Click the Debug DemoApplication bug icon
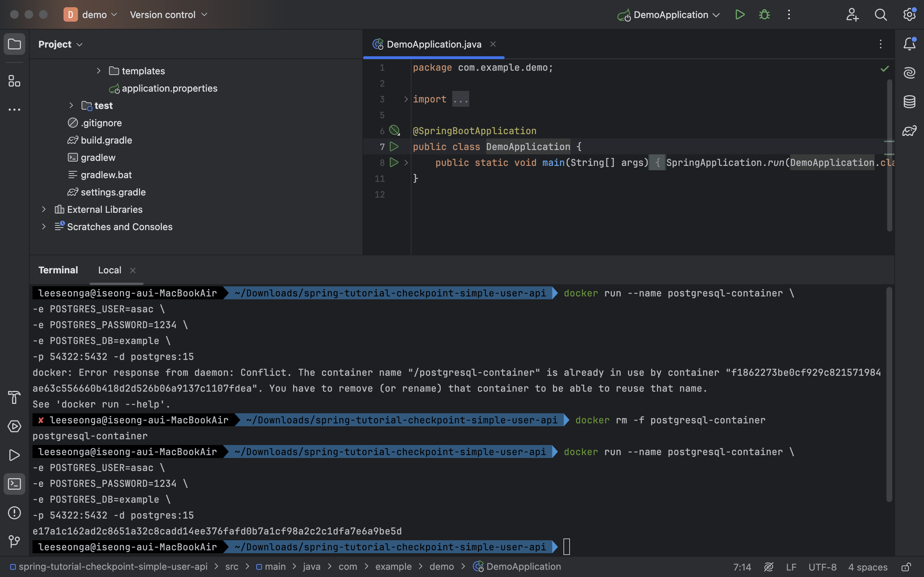 764,15
